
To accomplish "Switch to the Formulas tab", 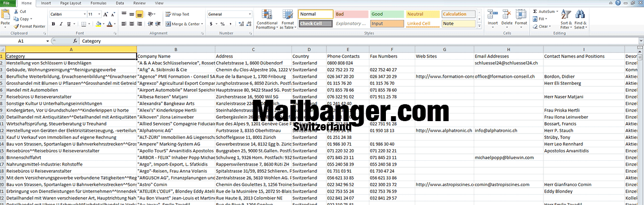I will point(98,3).
